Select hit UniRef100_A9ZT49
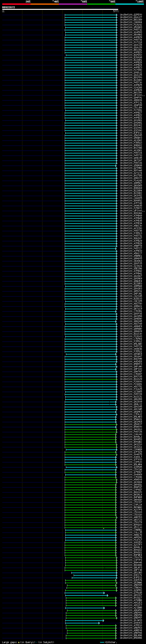This screenshot has height=644, width=146. [x=131, y=324]
